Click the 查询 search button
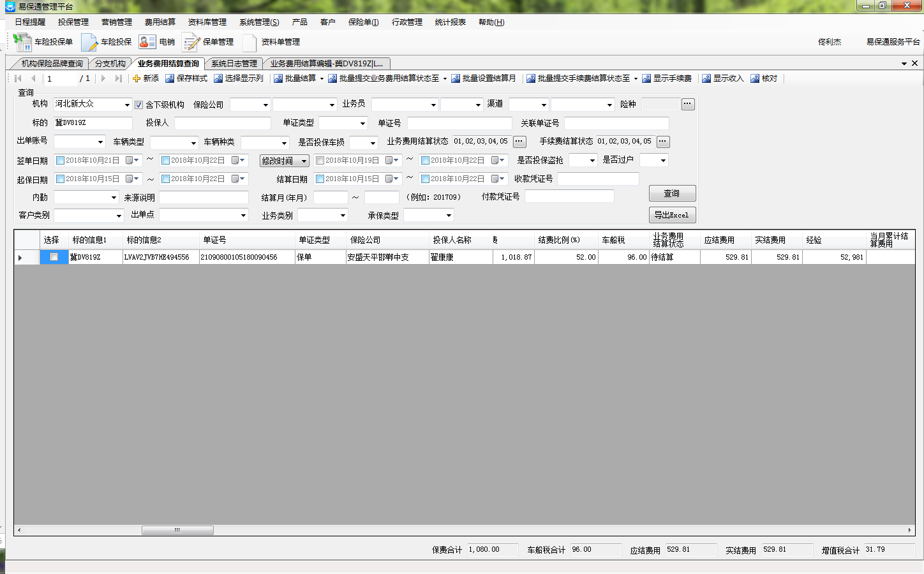924x574 pixels. 672,193
